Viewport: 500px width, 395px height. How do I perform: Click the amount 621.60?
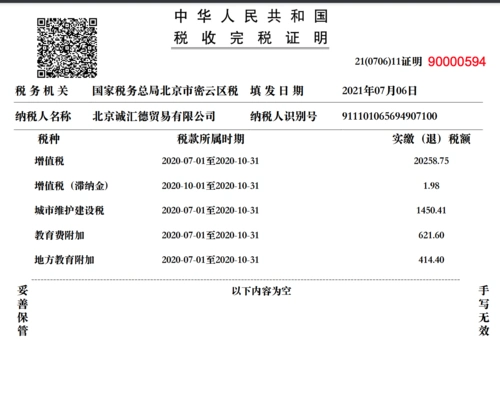(x=431, y=235)
